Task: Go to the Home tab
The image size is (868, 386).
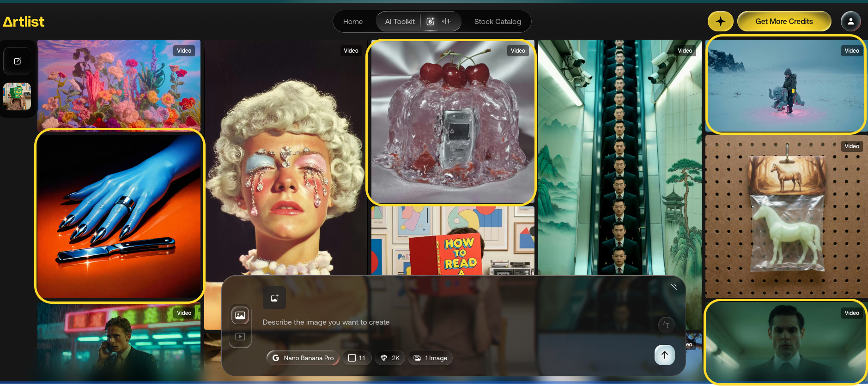Action: point(352,22)
